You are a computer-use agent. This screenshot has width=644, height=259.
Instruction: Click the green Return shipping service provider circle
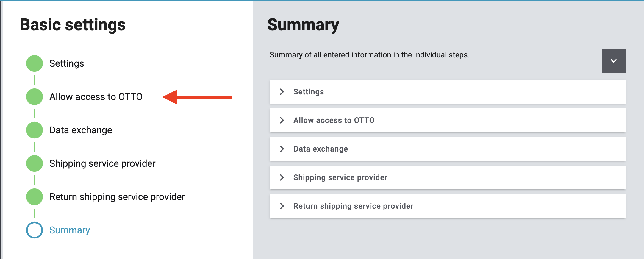click(x=35, y=197)
